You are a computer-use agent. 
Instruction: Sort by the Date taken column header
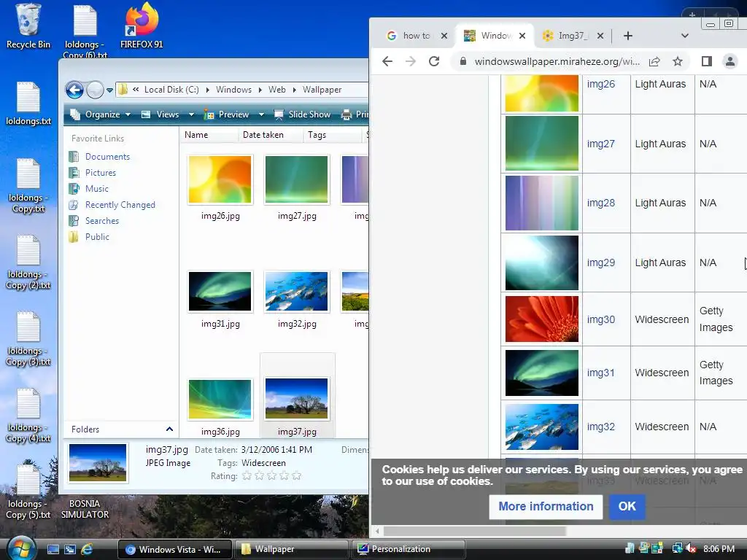(270, 135)
